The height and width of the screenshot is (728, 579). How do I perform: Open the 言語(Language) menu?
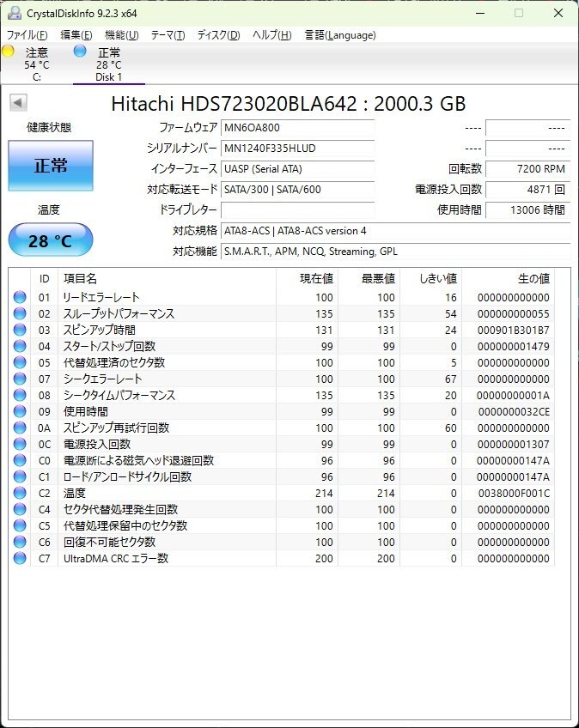[340, 35]
